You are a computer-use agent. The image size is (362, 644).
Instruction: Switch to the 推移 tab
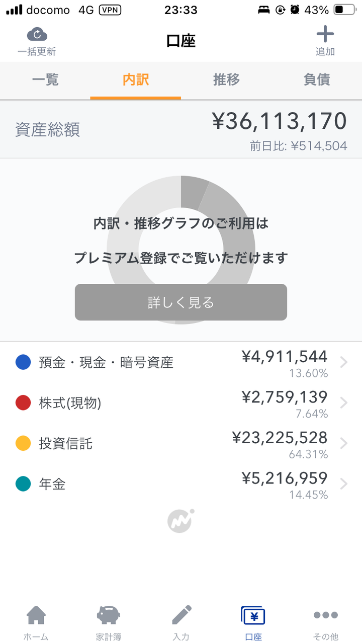[226, 79]
